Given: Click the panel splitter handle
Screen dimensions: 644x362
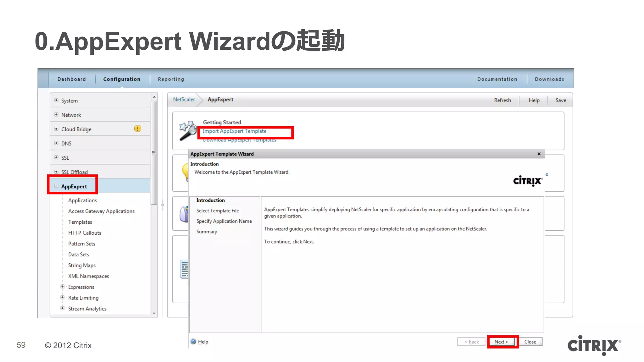Looking at the screenshot, I should [x=162, y=205].
